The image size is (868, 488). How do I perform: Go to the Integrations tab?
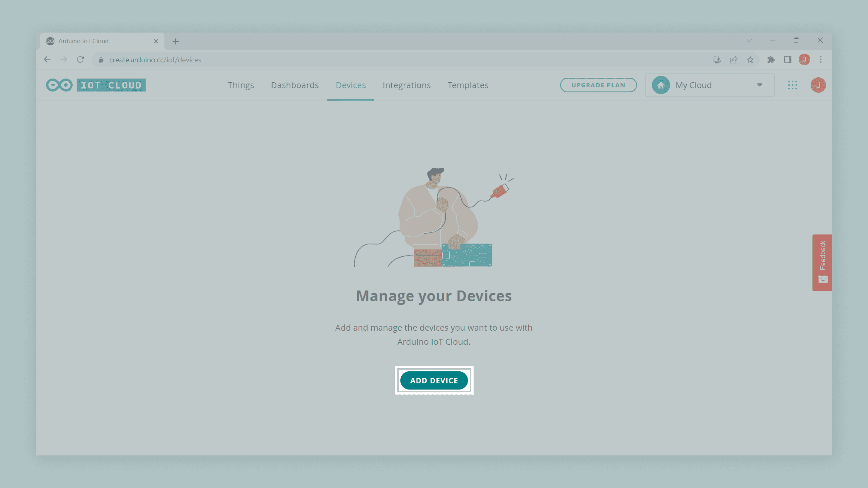(406, 85)
